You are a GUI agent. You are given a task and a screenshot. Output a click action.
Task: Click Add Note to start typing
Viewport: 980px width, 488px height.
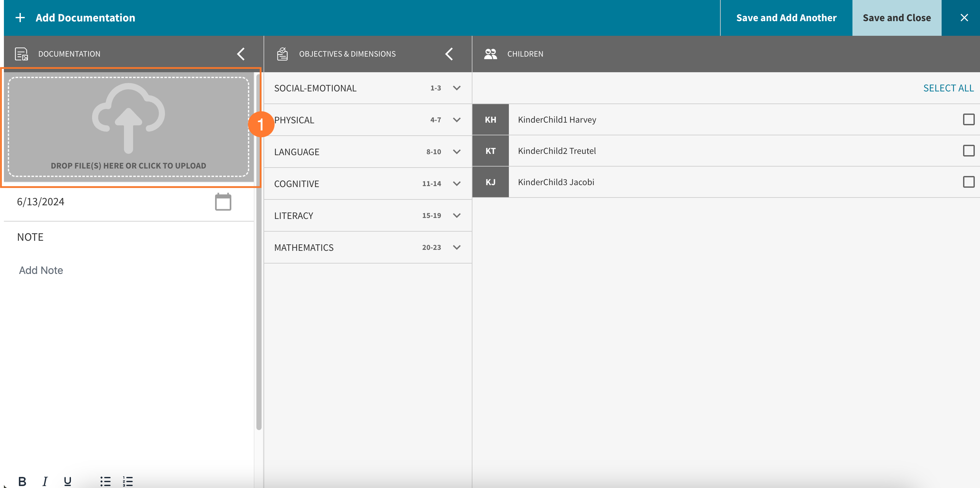(41, 270)
